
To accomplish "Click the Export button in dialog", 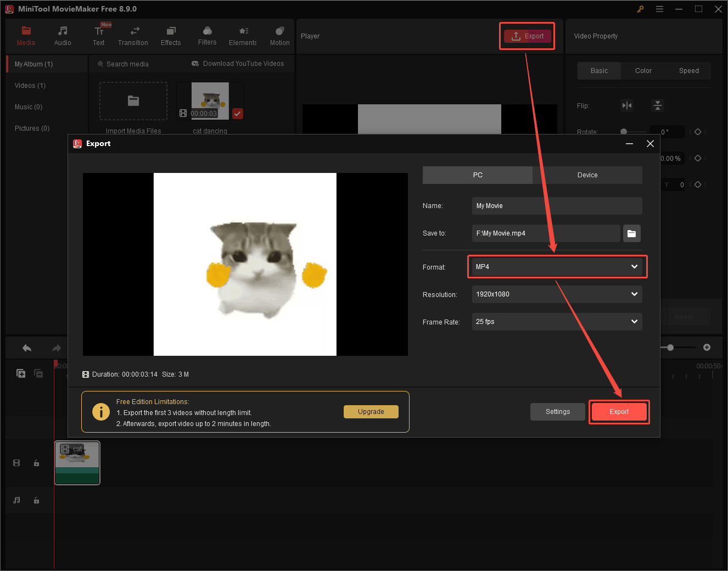I will tap(619, 412).
